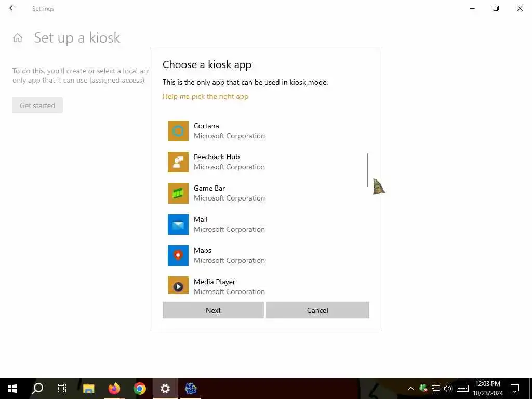
Task: Click the Cortana name text
Action: (x=206, y=126)
